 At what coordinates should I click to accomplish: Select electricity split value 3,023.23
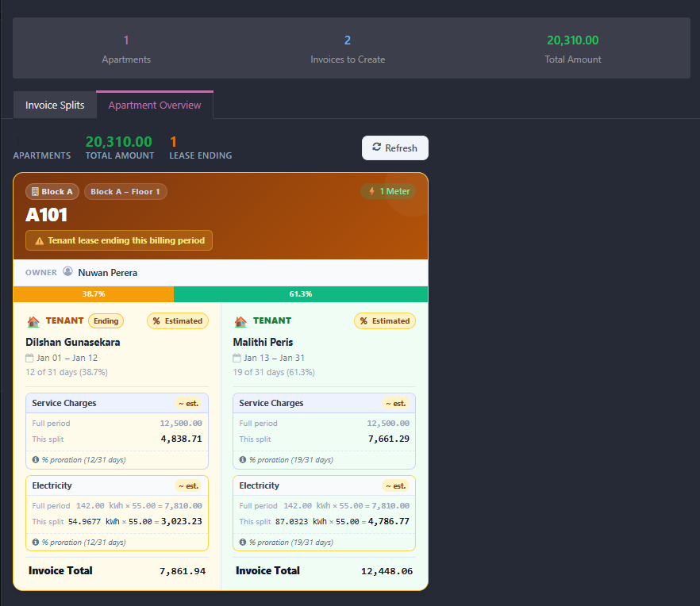click(x=181, y=521)
